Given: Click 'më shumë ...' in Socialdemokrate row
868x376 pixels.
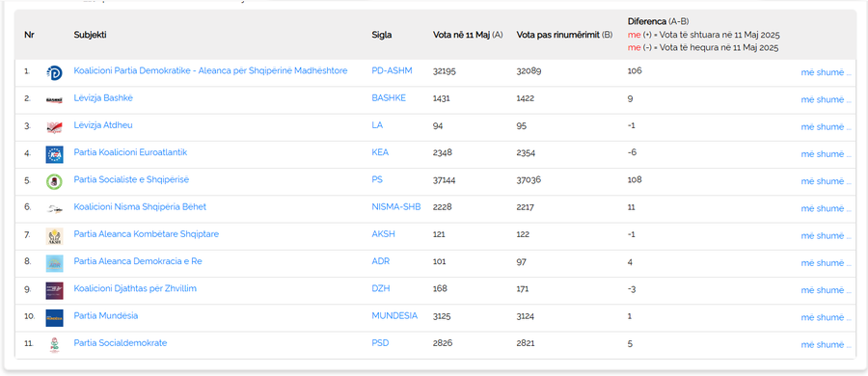Looking at the screenshot, I should [x=826, y=344].
